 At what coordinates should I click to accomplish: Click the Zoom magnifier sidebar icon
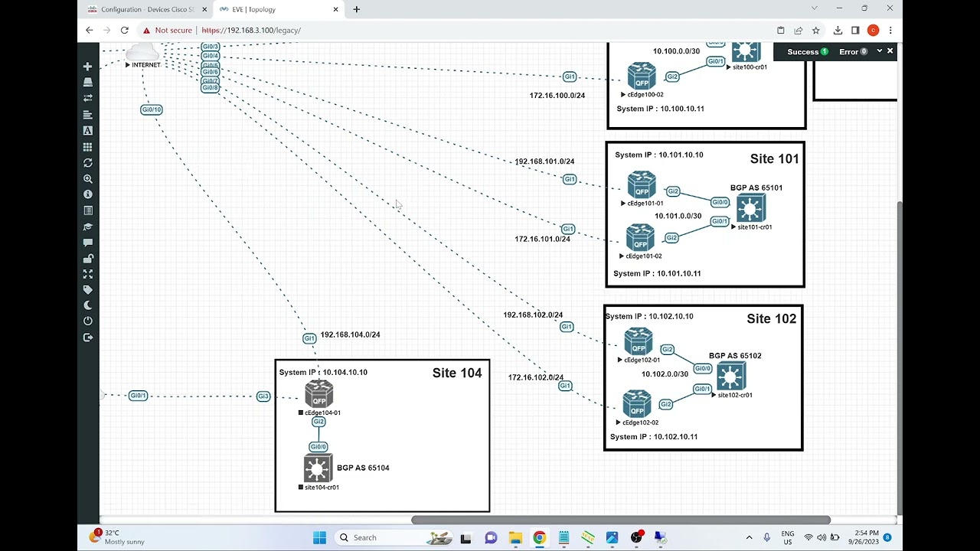(87, 179)
